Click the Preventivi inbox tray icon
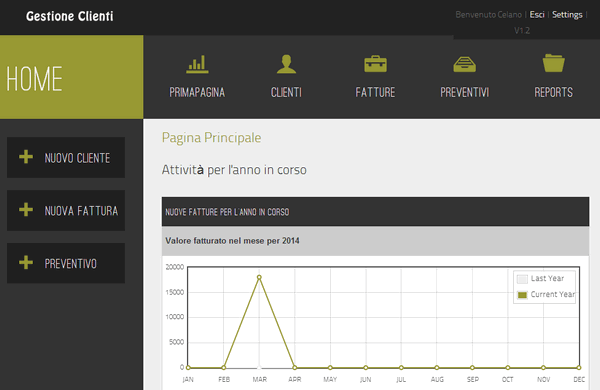600x390 pixels. pyautogui.click(x=465, y=64)
